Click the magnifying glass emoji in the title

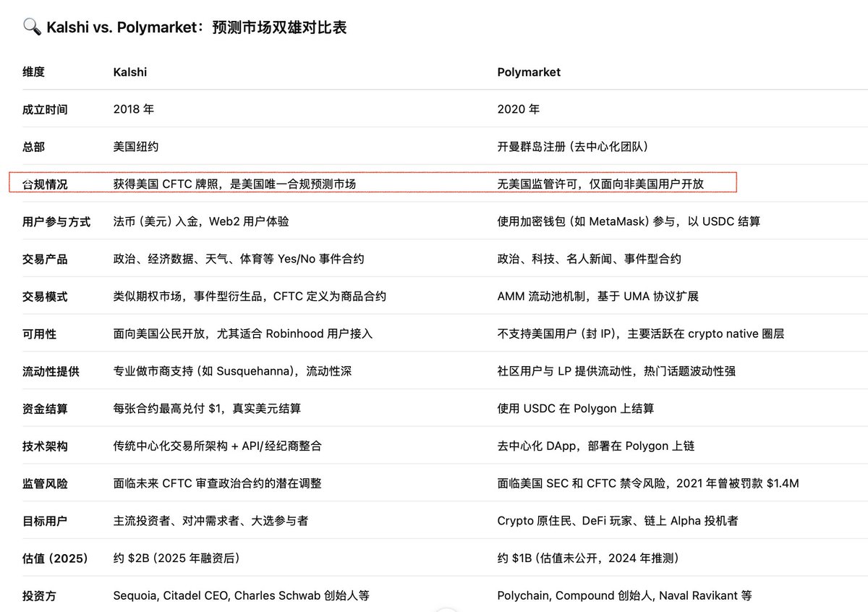click(x=32, y=27)
